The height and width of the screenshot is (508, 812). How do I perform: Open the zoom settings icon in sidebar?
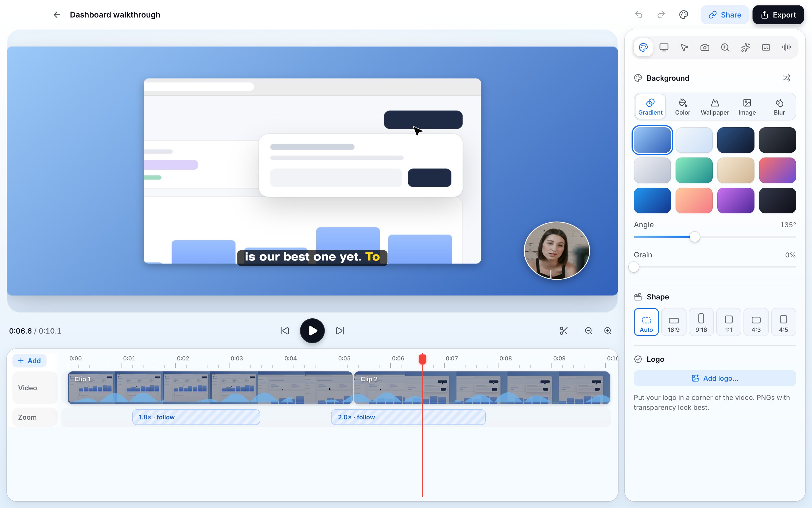pos(725,47)
